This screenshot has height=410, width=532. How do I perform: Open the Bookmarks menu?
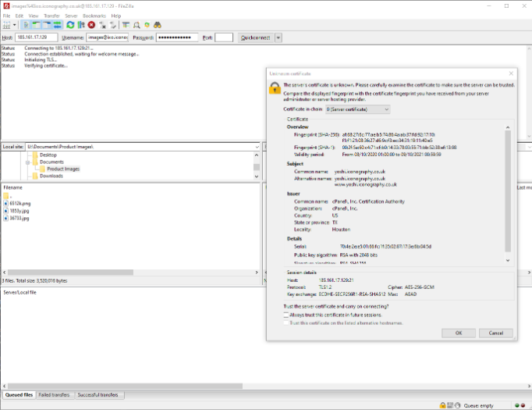coord(94,16)
